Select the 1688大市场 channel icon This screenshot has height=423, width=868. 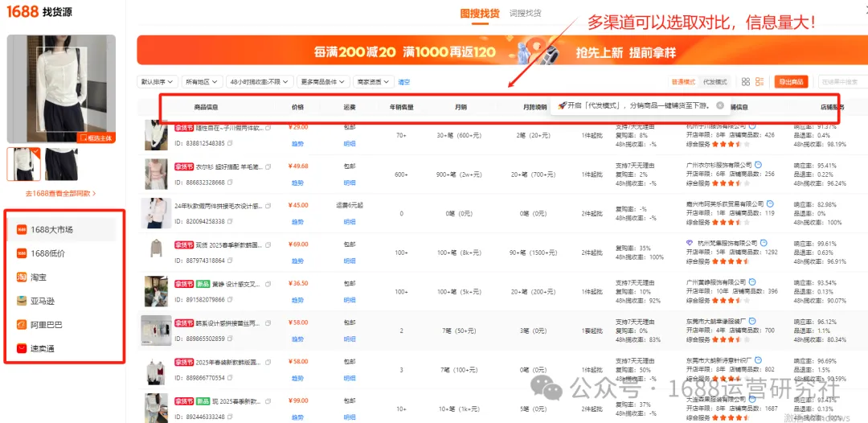(23, 229)
